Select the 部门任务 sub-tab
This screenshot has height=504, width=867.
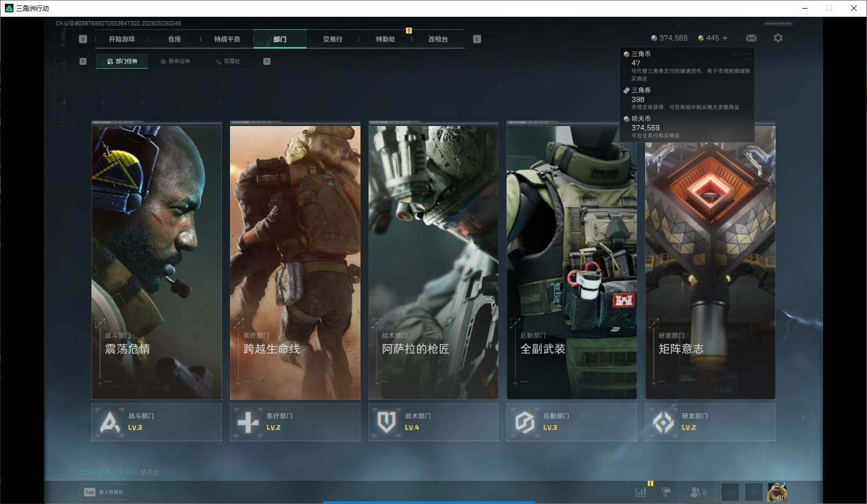[122, 61]
